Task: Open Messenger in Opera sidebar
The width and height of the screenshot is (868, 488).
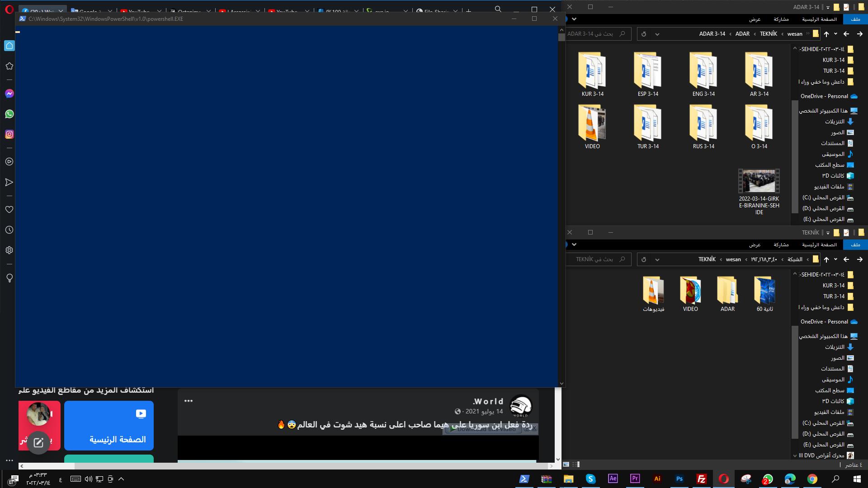Action: point(9,94)
